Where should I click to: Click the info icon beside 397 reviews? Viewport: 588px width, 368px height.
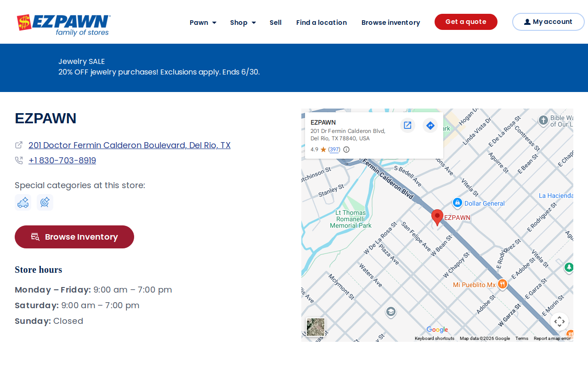coord(346,149)
